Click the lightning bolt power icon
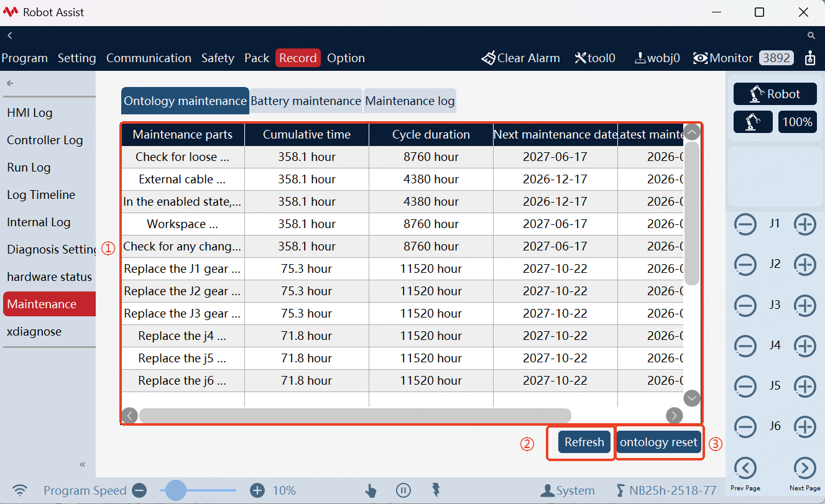Image resolution: width=825 pixels, height=504 pixels. 436,490
